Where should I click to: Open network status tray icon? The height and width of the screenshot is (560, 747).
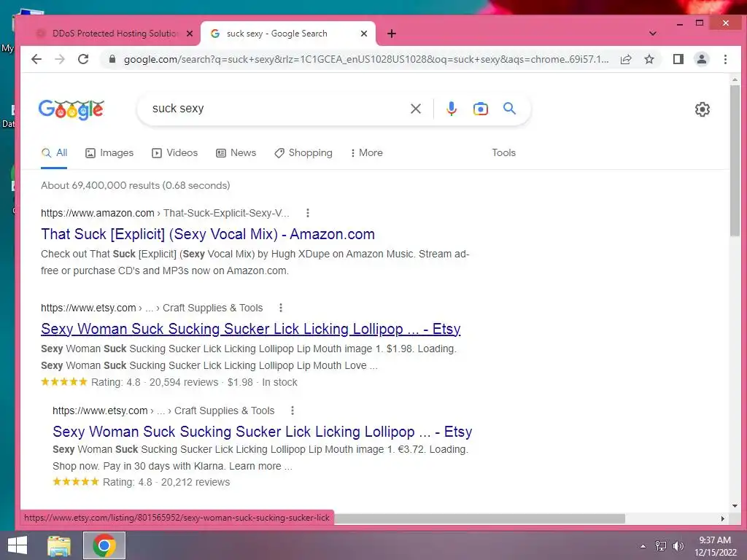[x=660, y=546]
